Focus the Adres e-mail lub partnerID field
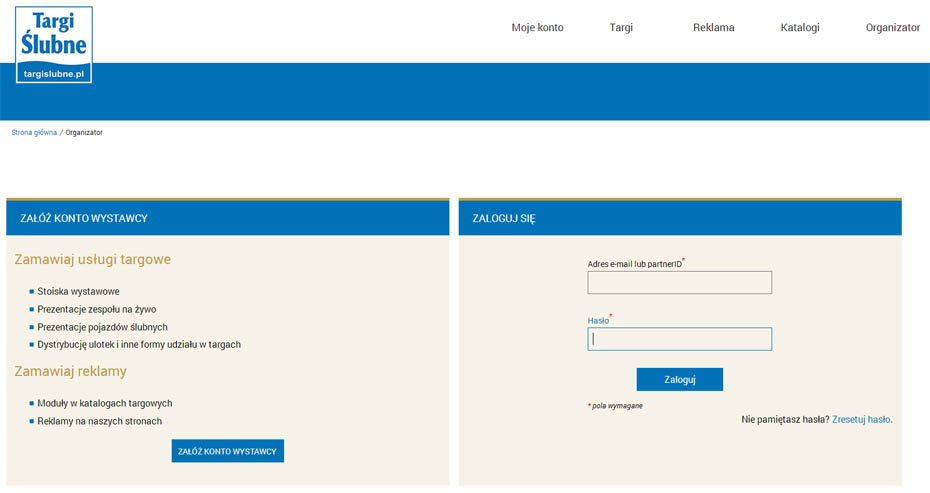 (679, 283)
